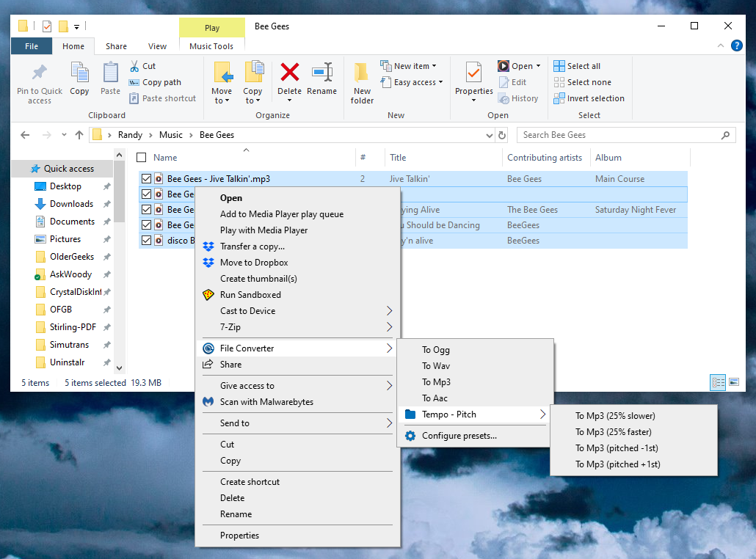
Task: Switch to the View ribbon tab
Action: point(157,46)
